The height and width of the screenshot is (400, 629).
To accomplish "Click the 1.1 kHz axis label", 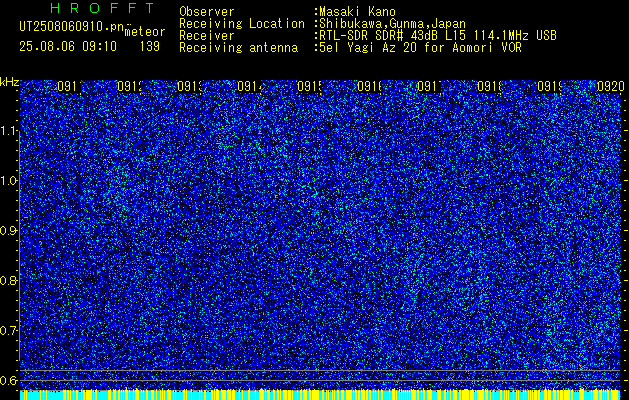I will (x=10, y=131).
